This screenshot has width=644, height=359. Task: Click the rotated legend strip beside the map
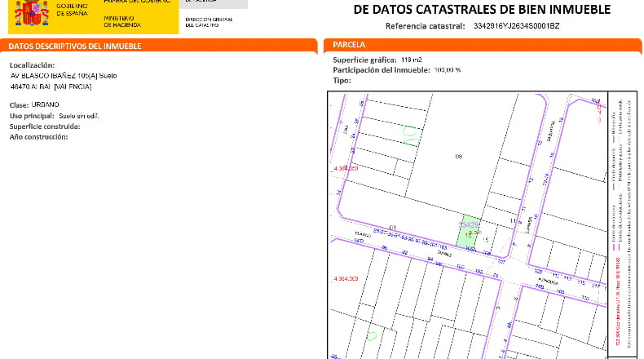click(x=622, y=224)
